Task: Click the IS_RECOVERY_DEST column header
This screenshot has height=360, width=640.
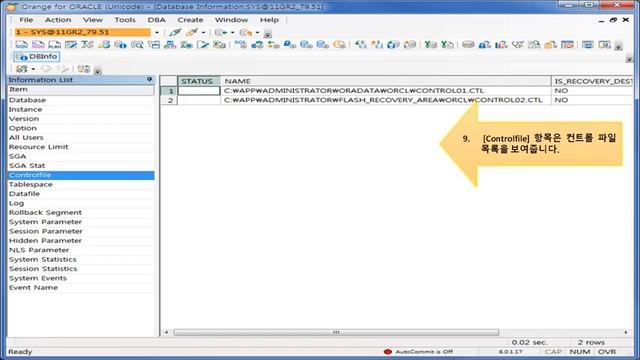Action: coord(592,81)
